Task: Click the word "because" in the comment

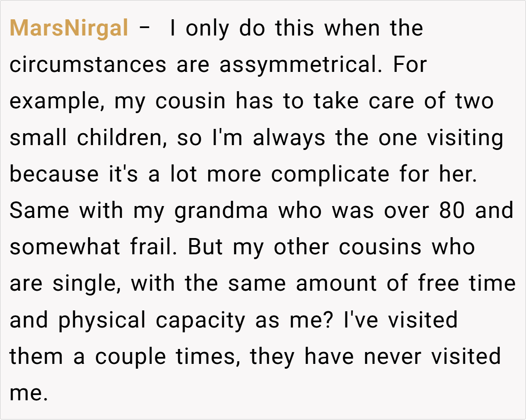Action: pos(54,174)
